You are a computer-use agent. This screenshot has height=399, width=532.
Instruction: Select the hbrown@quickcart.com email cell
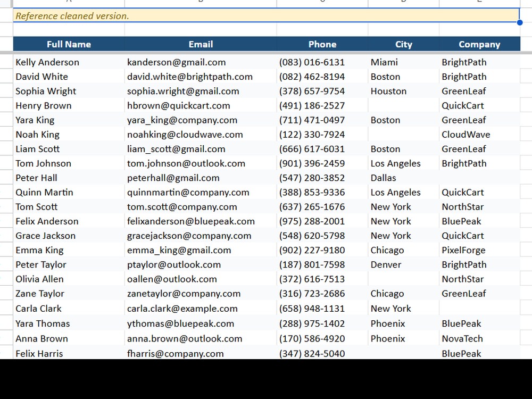[201, 105]
